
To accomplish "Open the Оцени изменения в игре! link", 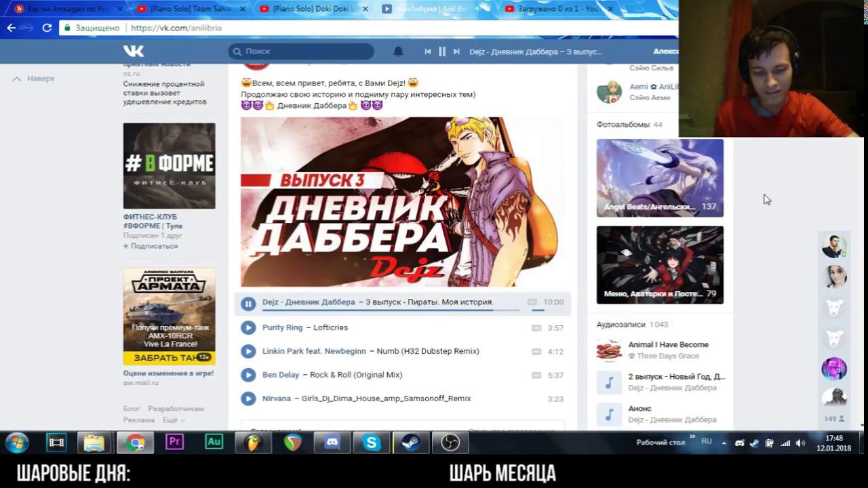I will pyautogui.click(x=168, y=373).
